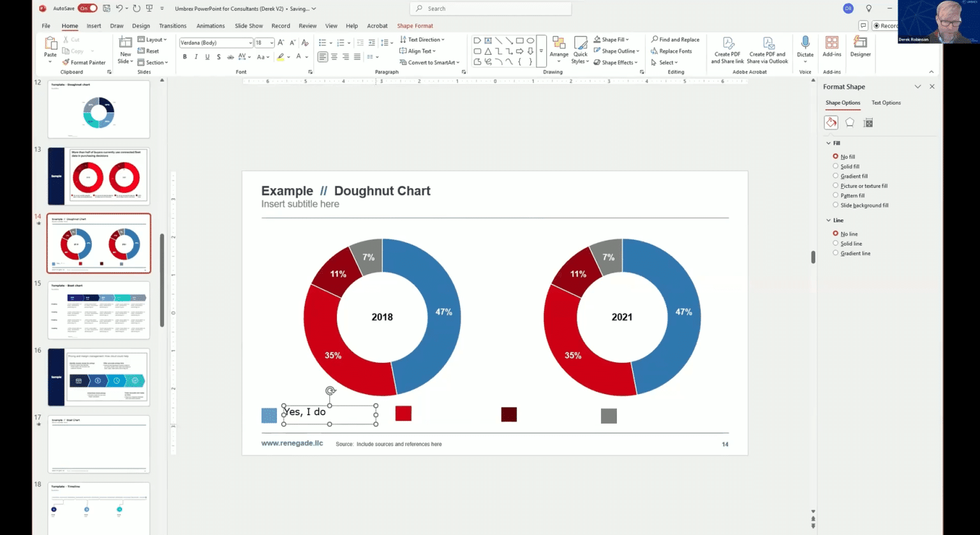Collapse the Fill section in Format Shape
The image size is (980, 535).
pos(828,143)
